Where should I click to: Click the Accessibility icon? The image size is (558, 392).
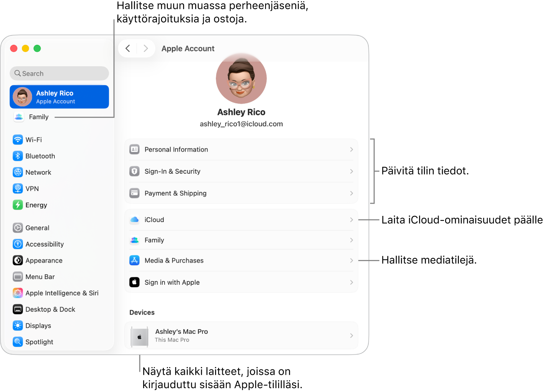pyautogui.click(x=18, y=244)
